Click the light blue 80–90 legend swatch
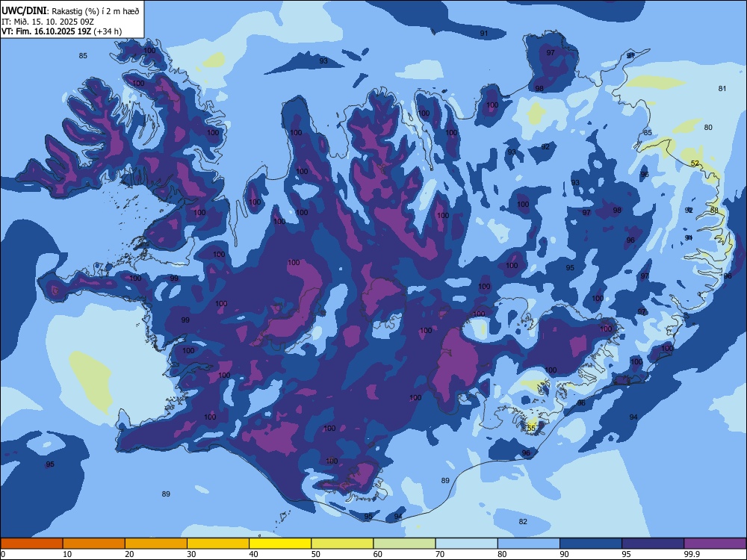The image size is (747, 560). point(529,544)
